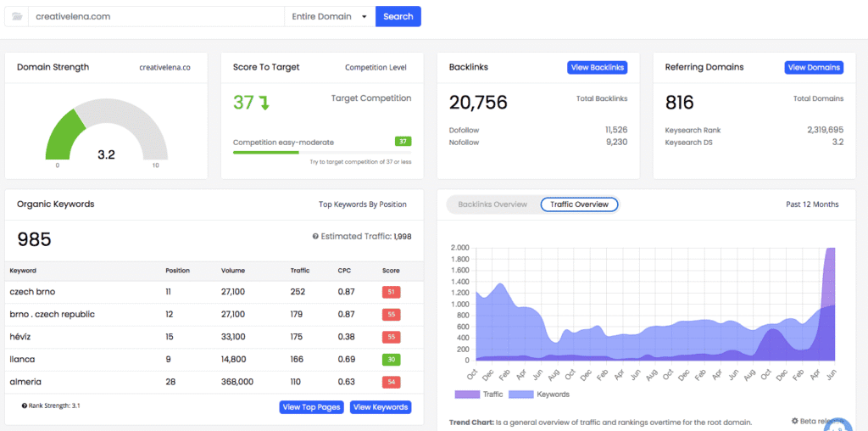Viewport: 868px width, 431px height.
Task: Click the Top Keywords By Position label
Action: coord(363,204)
